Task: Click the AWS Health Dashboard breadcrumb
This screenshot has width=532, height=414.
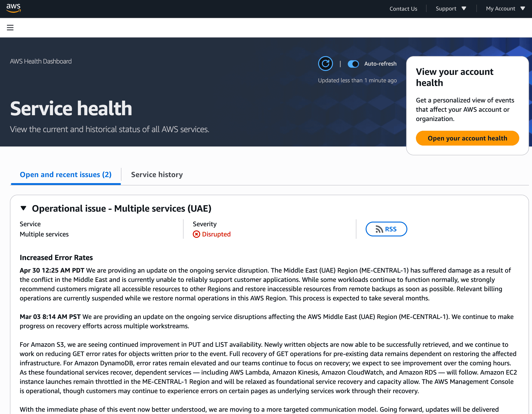Action: point(41,61)
